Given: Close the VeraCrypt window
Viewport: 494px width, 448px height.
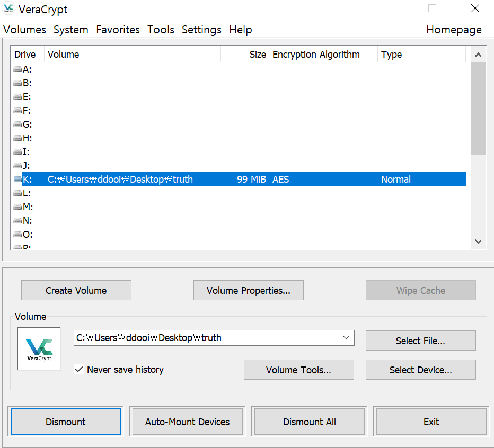Looking at the screenshot, I should [475, 8].
